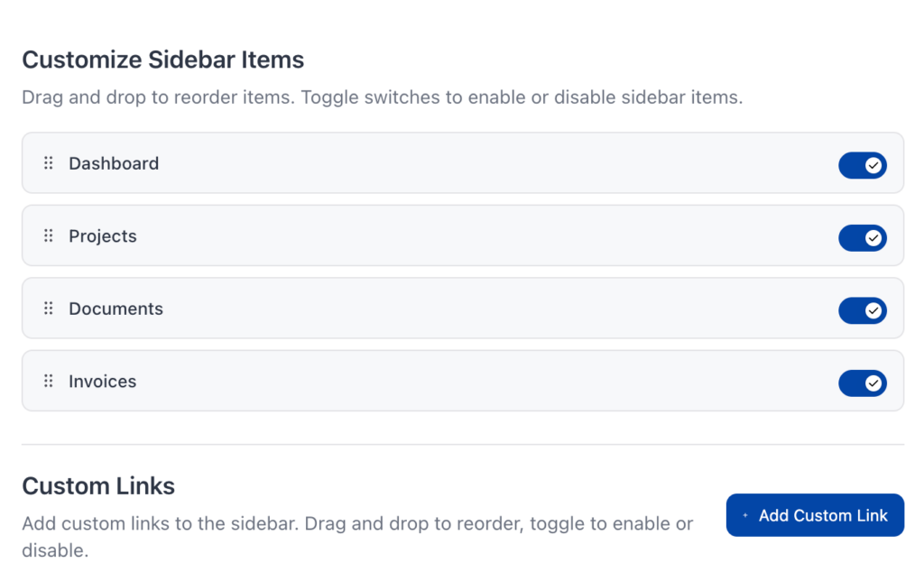The image size is (924, 581).
Task: Disable the Projects sidebar item toggle
Action: coord(863,238)
